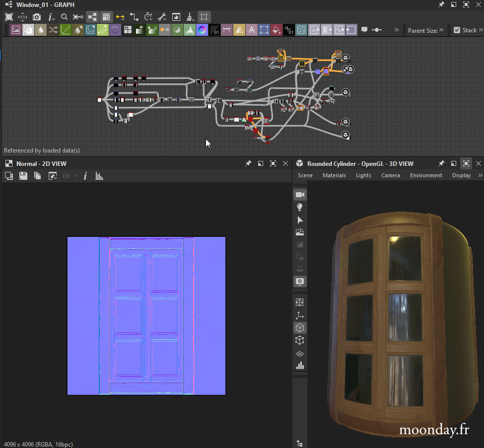Click the histogram icon in 2D view toolbar
This screenshot has width=484, height=448.
99,176
